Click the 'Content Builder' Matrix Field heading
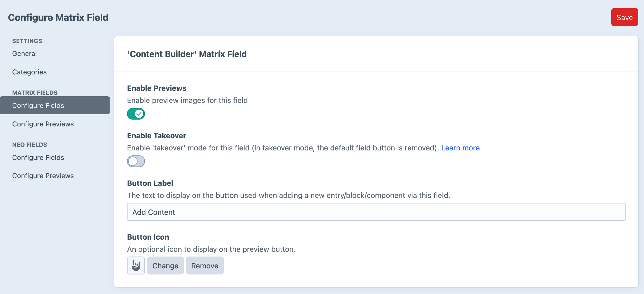 (x=187, y=54)
